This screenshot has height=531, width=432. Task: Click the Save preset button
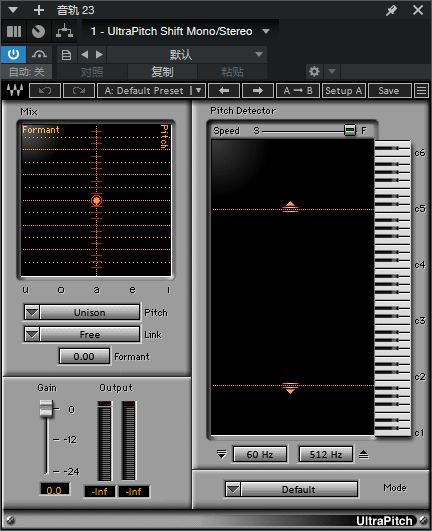[389, 91]
